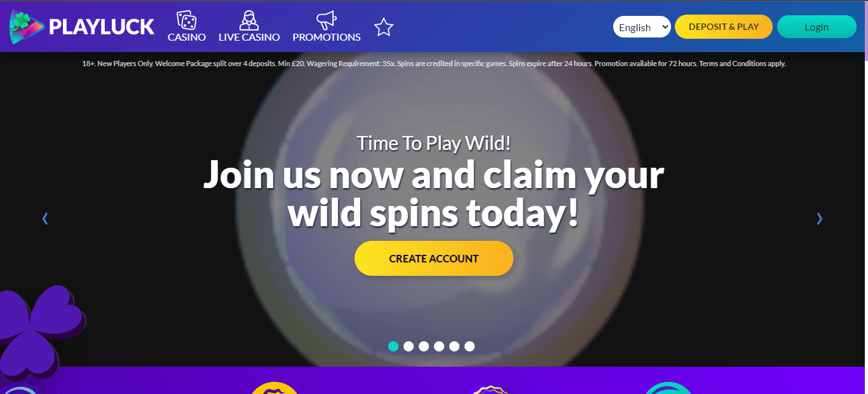
Task: Click the star favorites icon
Action: (x=384, y=27)
